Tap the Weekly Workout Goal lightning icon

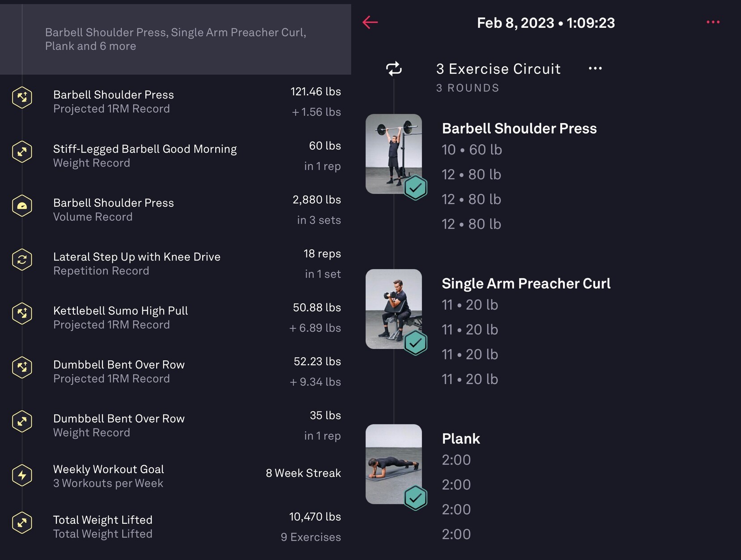pyautogui.click(x=22, y=475)
